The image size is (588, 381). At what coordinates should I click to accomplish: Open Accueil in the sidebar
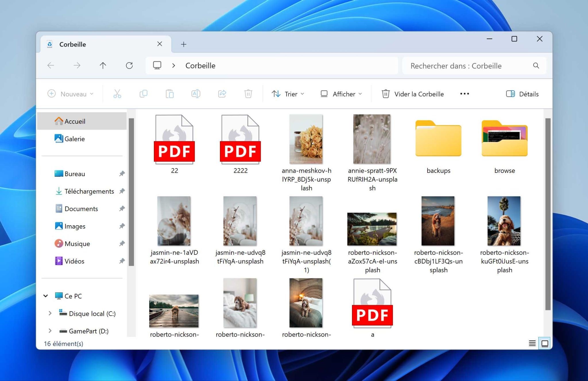tap(82, 121)
